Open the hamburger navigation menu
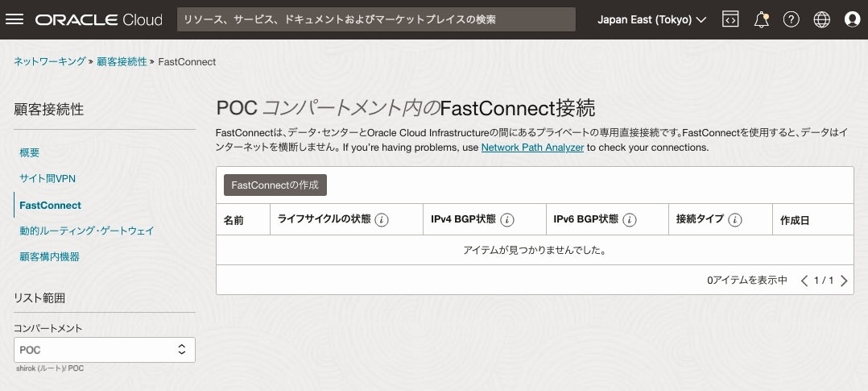 (x=14, y=19)
